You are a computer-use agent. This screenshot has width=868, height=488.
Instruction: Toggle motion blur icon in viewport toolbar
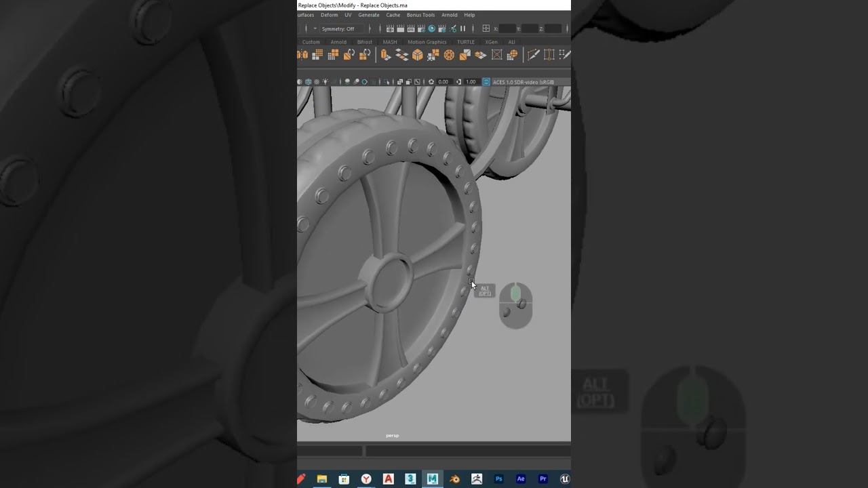[x=356, y=82]
